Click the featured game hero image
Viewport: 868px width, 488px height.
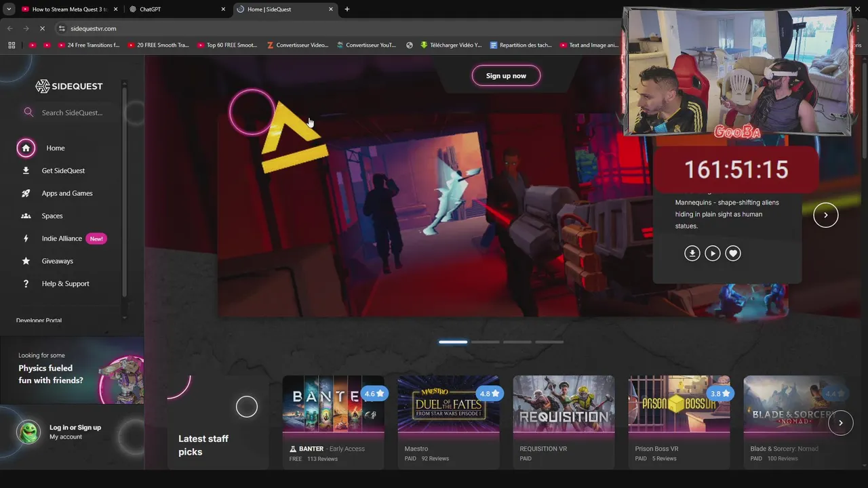pyautogui.click(x=434, y=215)
